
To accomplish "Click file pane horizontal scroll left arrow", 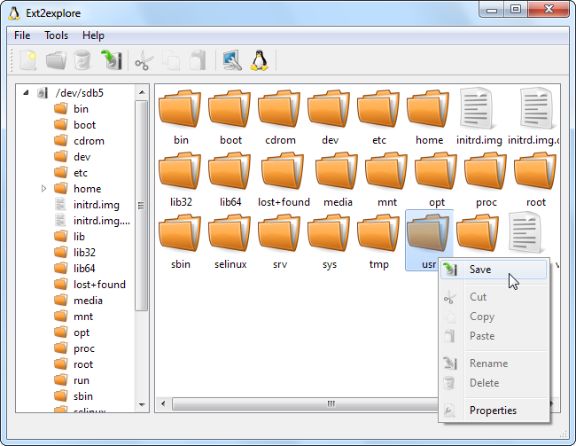I will [x=163, y=404].
